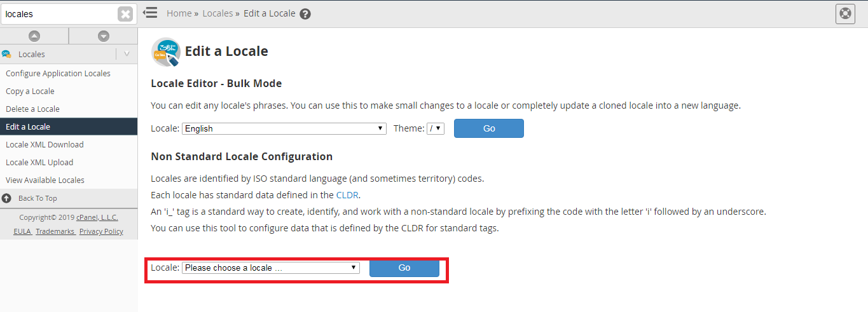Click the down arrow navigation icon
Screen dimensions: 868x312
pyautogui.click(x=103, y=36)
